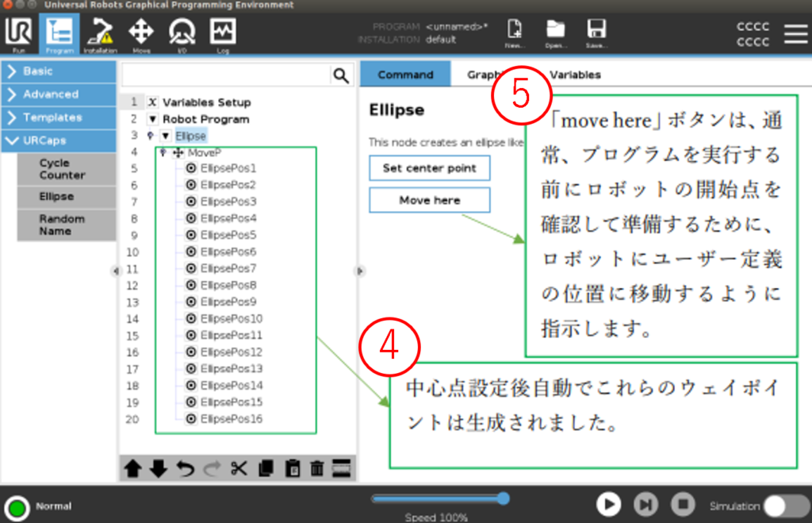Insert the Cycle Counter URCap node
Screen dimensions: 812x523
coord(67,169)
